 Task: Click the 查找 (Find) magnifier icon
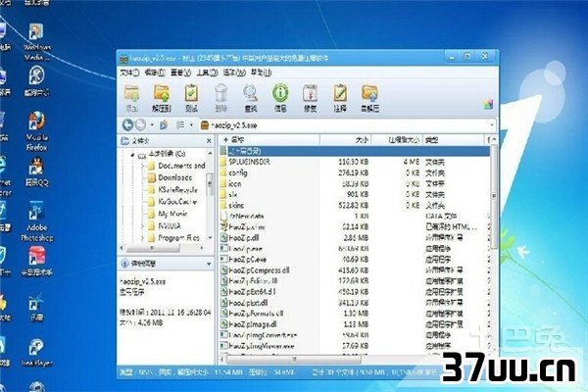[x=251, y=98]
